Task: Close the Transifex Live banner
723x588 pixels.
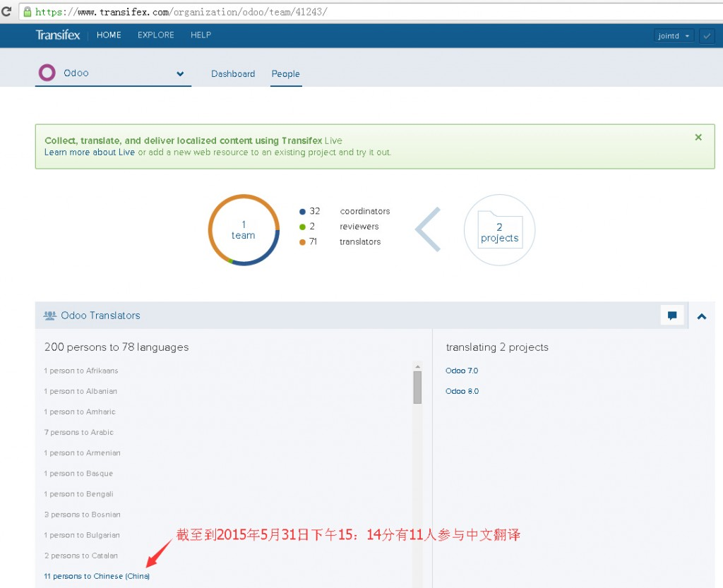Action: pyautogui.click(x=698, y=138)
